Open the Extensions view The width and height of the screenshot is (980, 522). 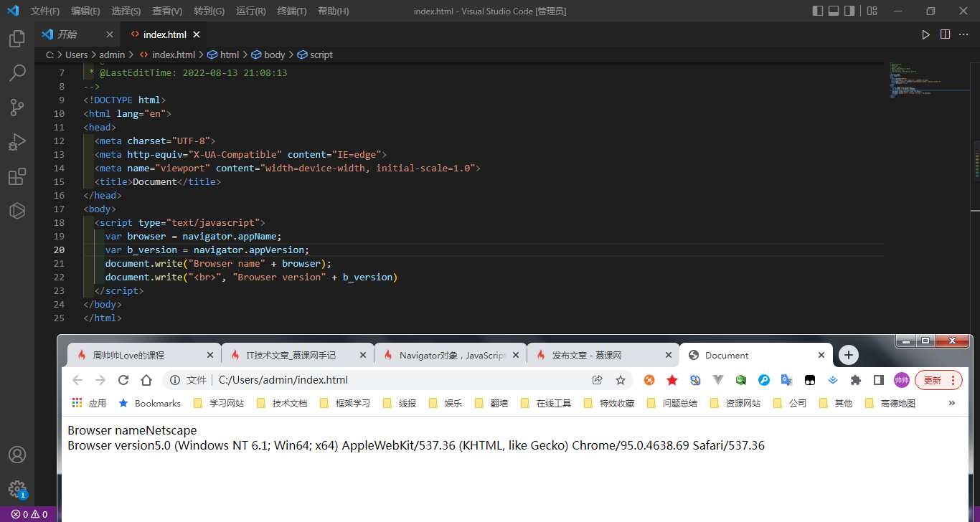tap(17, 176)
